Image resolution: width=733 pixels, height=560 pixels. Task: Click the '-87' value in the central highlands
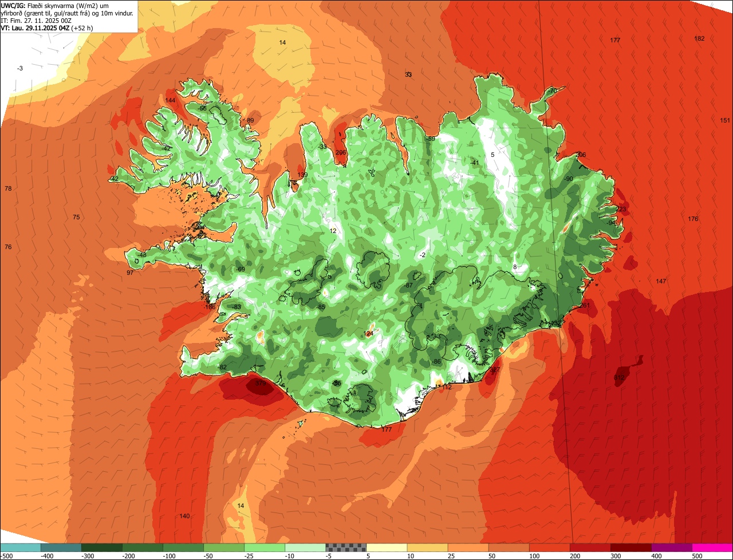point(409,285)
